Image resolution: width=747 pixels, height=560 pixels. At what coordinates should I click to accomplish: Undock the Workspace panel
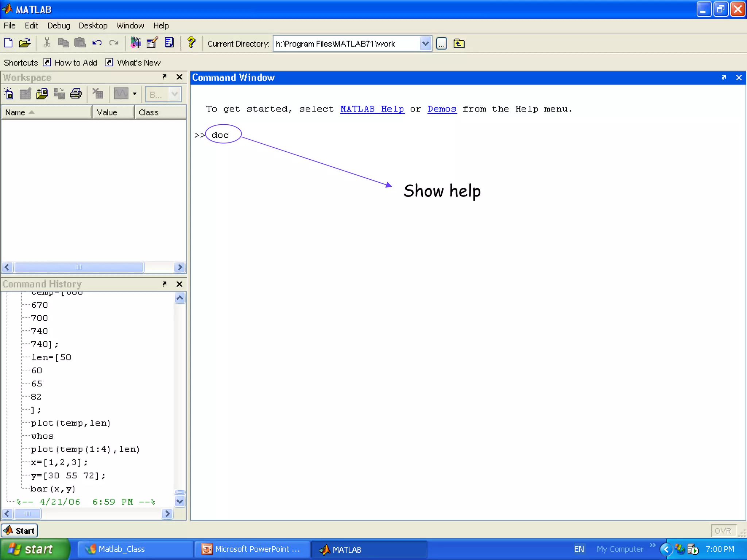pyautogui.click(x=165, y=77)
